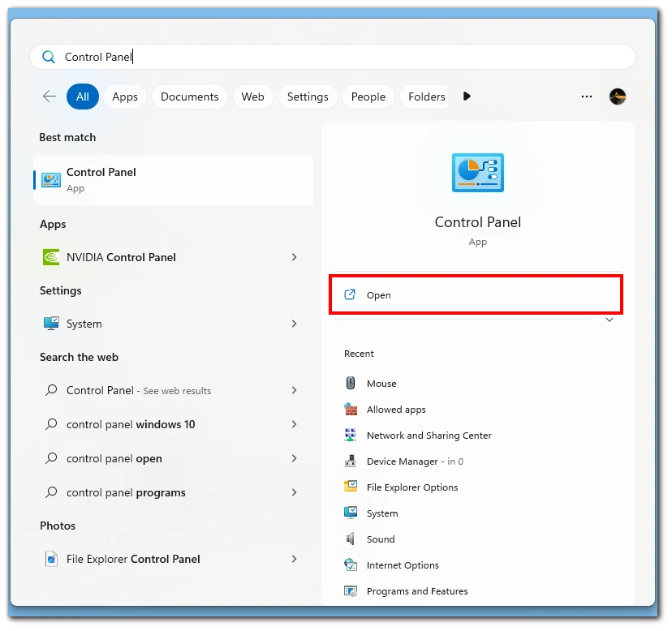This screenshot has width=672, height=631.
Task: Select 'control panel windows 10' web suggestion
Action: coord(173,424)
